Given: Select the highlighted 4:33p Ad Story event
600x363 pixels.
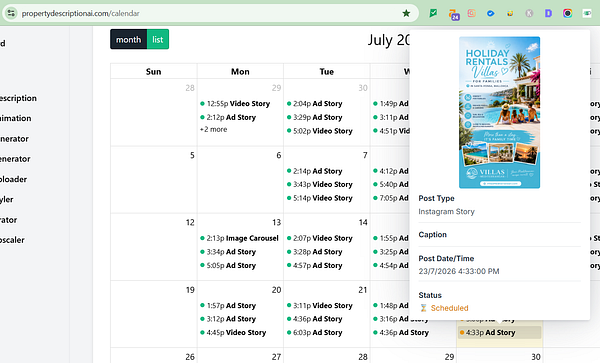Looking at the screenshot, I should click(500, 333).
